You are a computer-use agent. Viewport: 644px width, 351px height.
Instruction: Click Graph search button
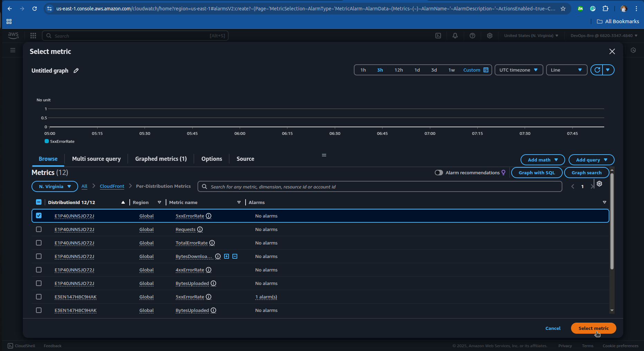point(587,173)
